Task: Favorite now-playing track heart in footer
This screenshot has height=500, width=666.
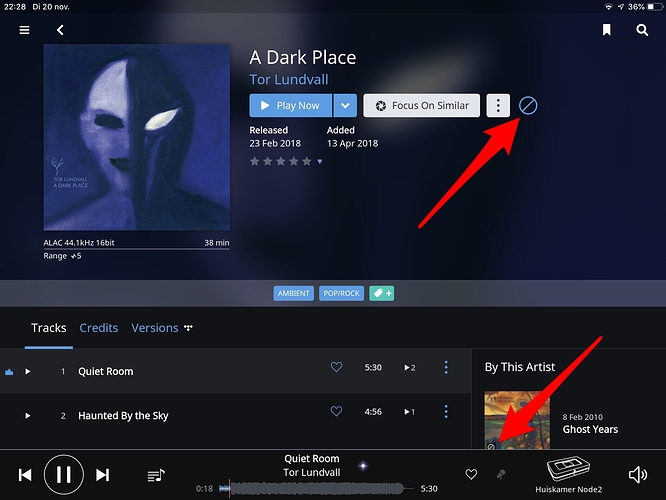Action: pyautogui.click(x=471, y=474)
